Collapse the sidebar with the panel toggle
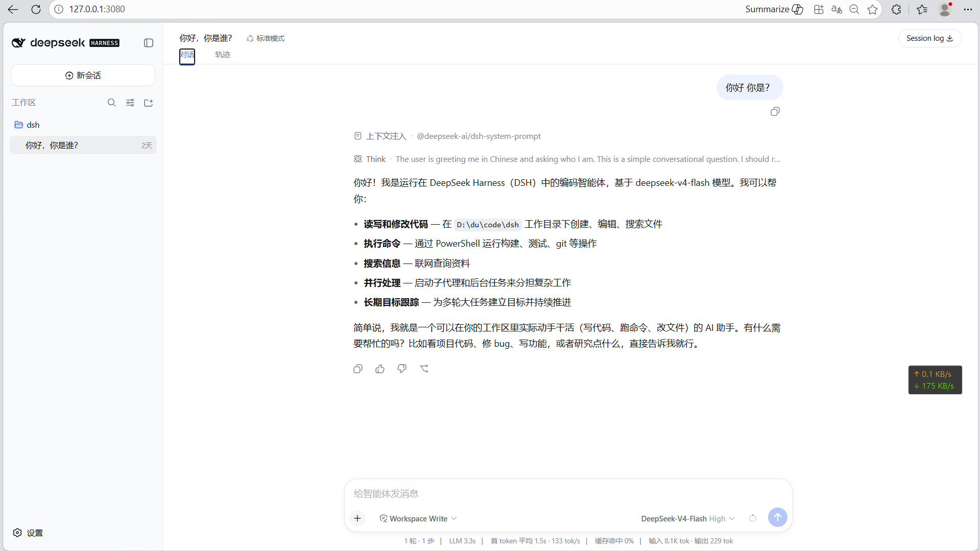The height and width of the screenshot is (551, 980). click(x=149, y=43)
